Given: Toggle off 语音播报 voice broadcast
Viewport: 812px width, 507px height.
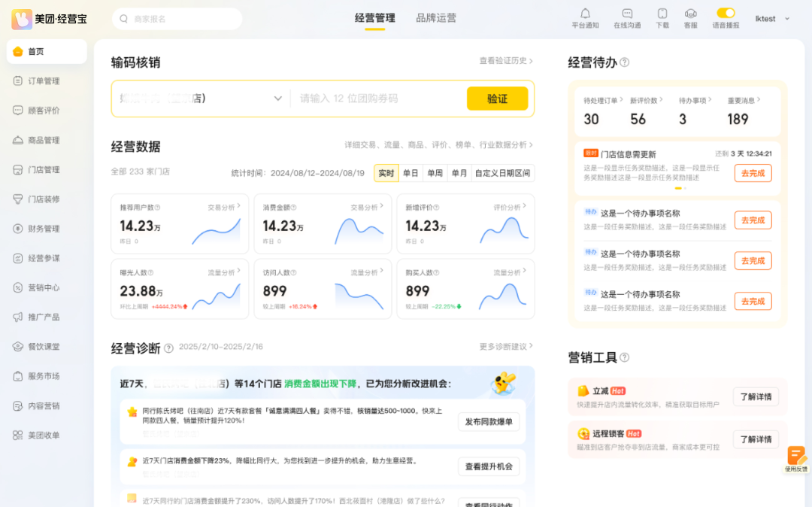Looking at the screenshot, I should [725, 12].
